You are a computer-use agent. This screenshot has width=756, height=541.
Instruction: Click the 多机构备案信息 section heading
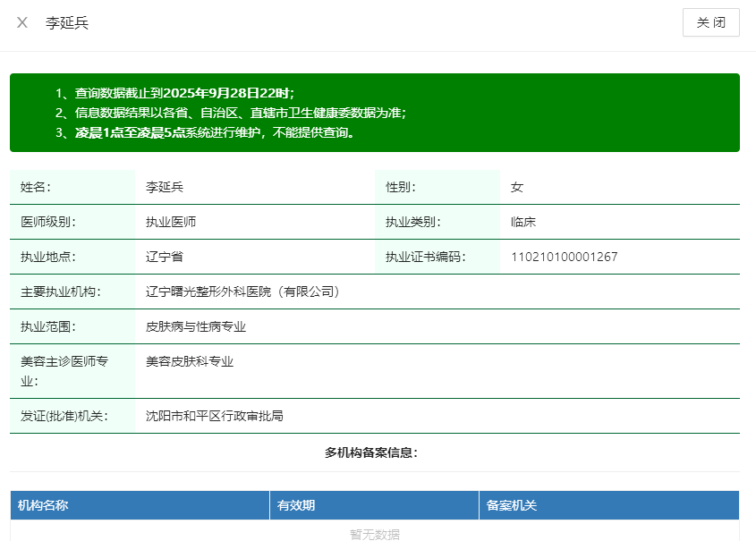[371, 452]
